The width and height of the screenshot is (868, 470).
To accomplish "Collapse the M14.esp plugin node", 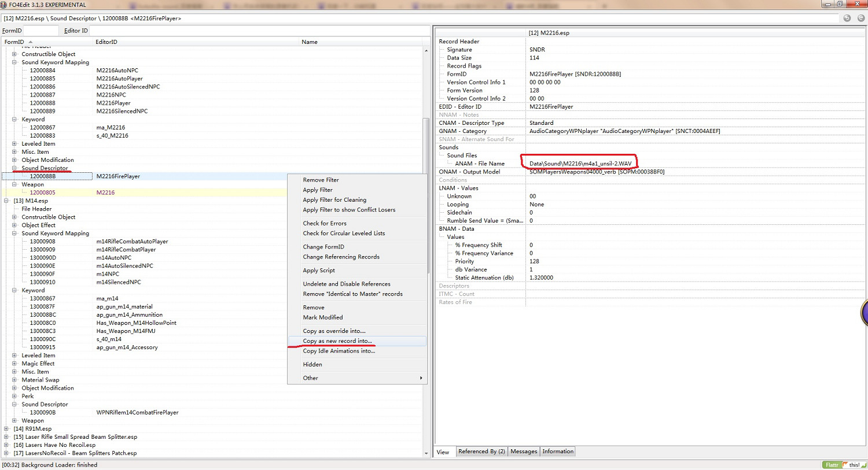I will [6, 201].
